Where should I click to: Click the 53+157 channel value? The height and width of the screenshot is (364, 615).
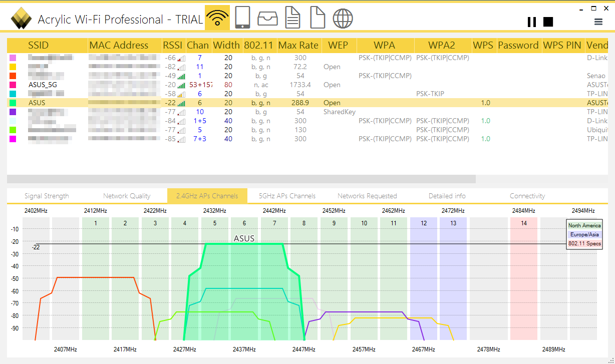point(200,85)
